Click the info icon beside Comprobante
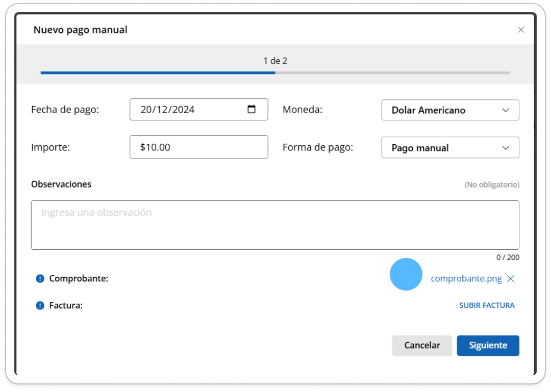Screen dimensions: 551x392 (40, 278)
